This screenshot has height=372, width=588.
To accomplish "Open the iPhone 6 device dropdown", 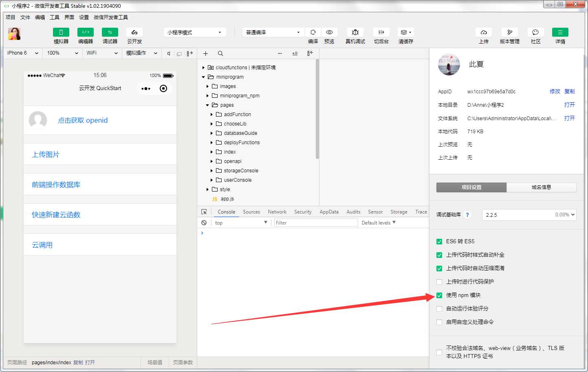I will tap(23, 53).
